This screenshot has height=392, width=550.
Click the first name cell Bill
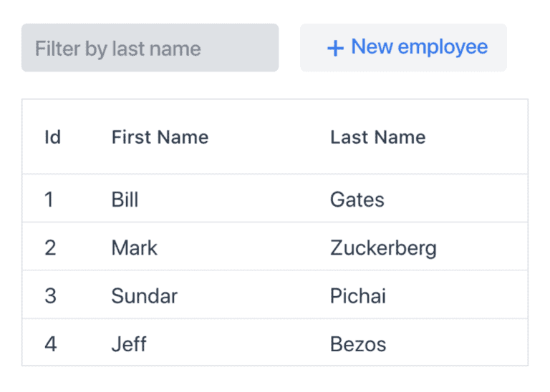click(x=125, y=199)
